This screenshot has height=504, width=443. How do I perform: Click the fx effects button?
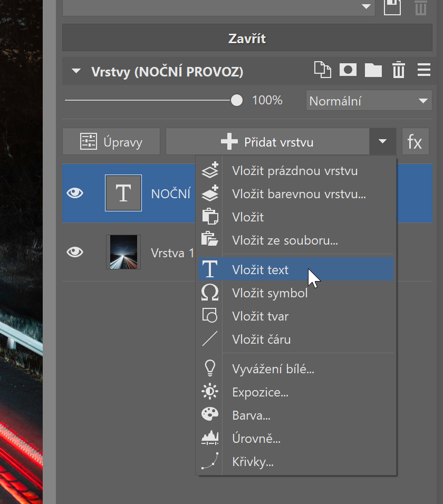pyautogui.click(x=415, y=142)
